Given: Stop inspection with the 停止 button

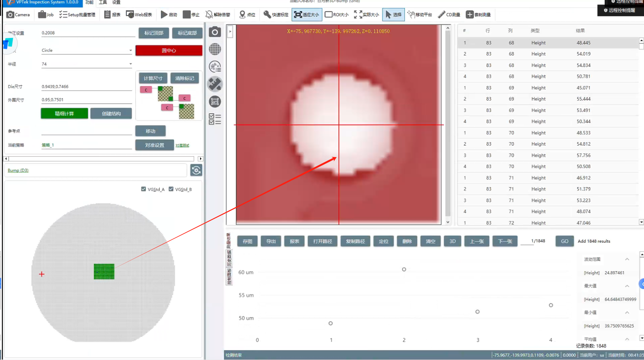Looking at the screenshot, I should coord(191,14).
